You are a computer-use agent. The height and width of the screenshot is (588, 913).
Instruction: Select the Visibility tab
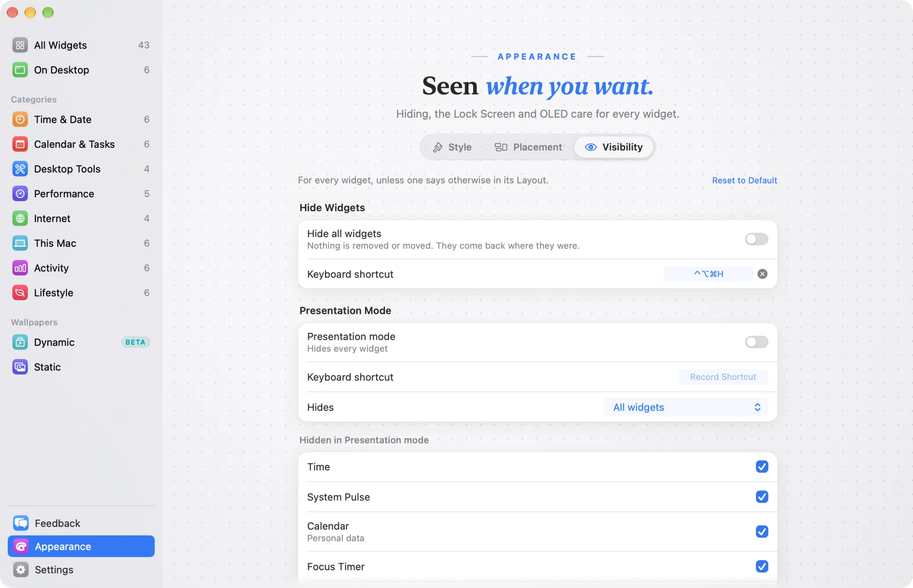pyautogui.click(x=614, y=147)
